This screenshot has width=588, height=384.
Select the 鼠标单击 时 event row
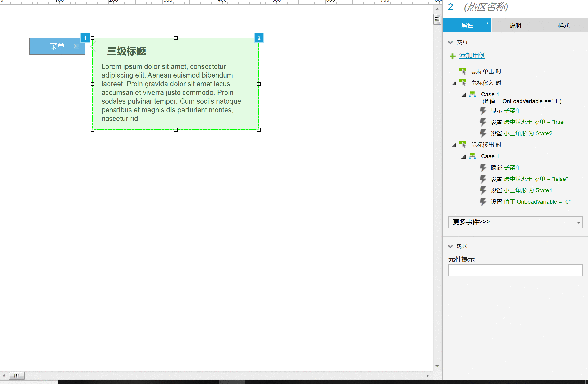(486, 72)
